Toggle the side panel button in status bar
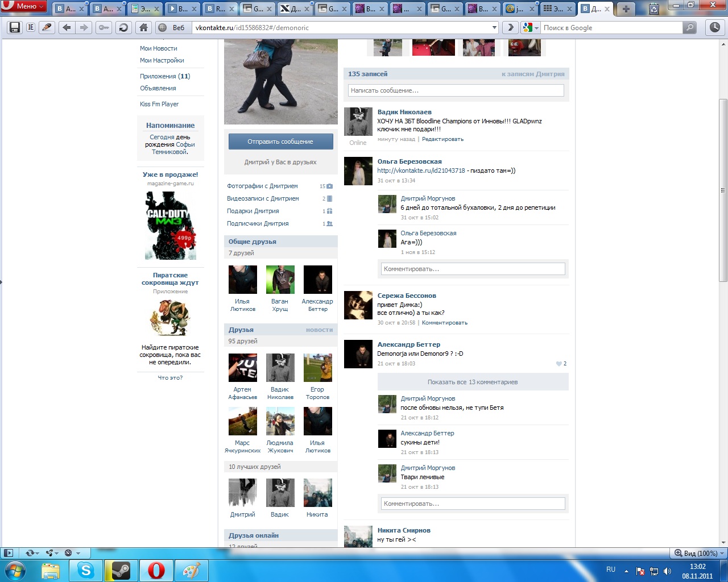 pos(8,553)
